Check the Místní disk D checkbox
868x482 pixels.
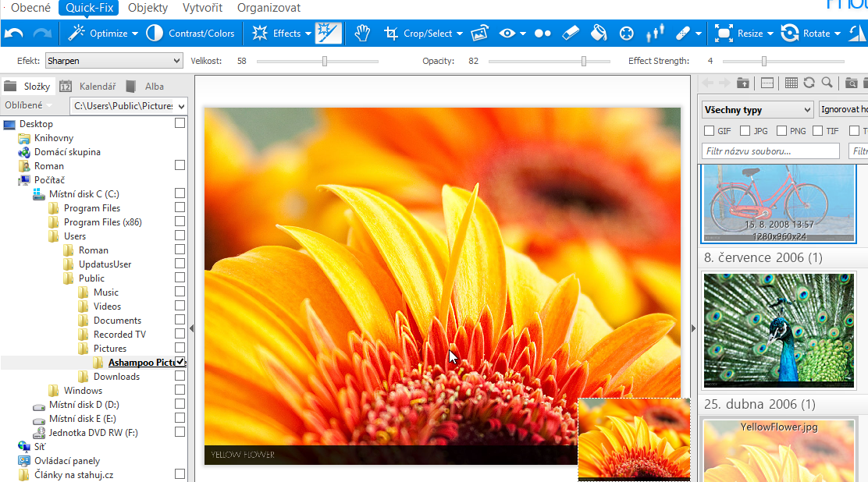coord(180,404)
